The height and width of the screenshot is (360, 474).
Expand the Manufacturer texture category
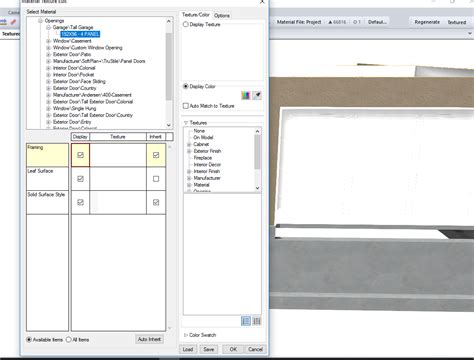click(189, 178)
